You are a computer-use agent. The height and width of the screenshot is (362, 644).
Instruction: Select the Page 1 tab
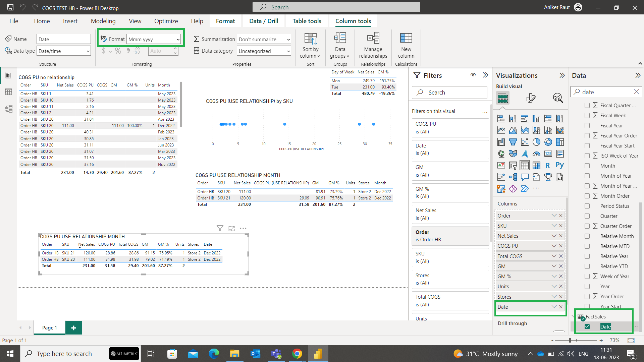49,327
